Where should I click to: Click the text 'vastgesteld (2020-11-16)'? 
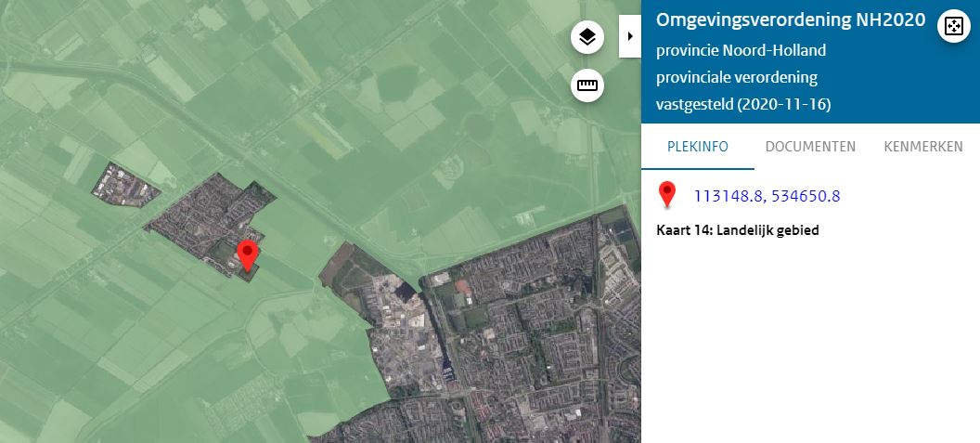[x=743, y=105]
